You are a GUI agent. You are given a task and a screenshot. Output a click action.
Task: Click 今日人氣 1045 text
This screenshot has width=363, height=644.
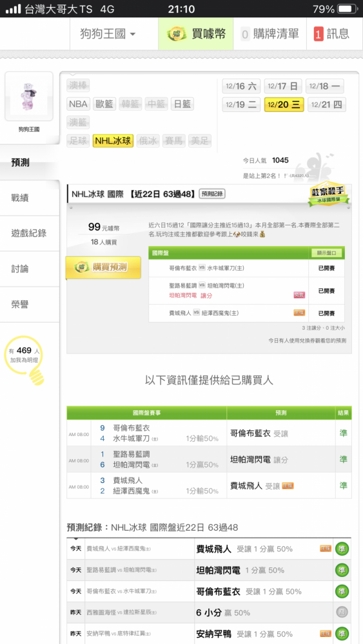266,160
